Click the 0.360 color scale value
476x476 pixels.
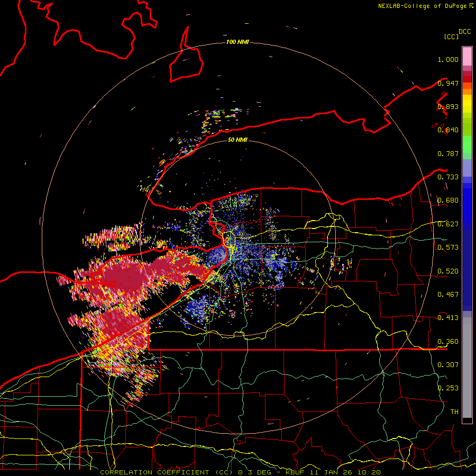(x=448, y=342)
